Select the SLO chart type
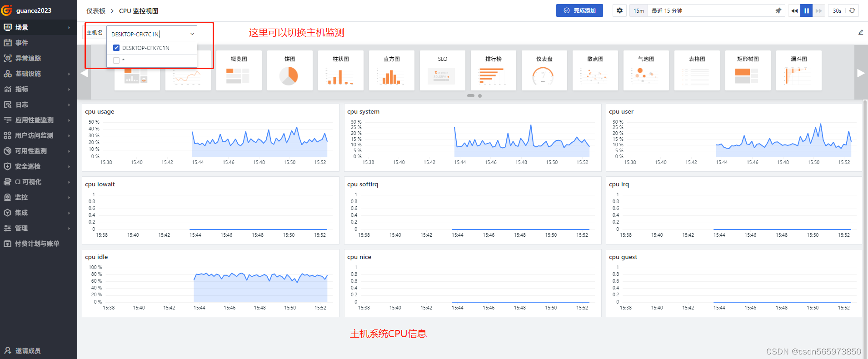This screenshot has width=868, height=359. click(x=443, y=70)
